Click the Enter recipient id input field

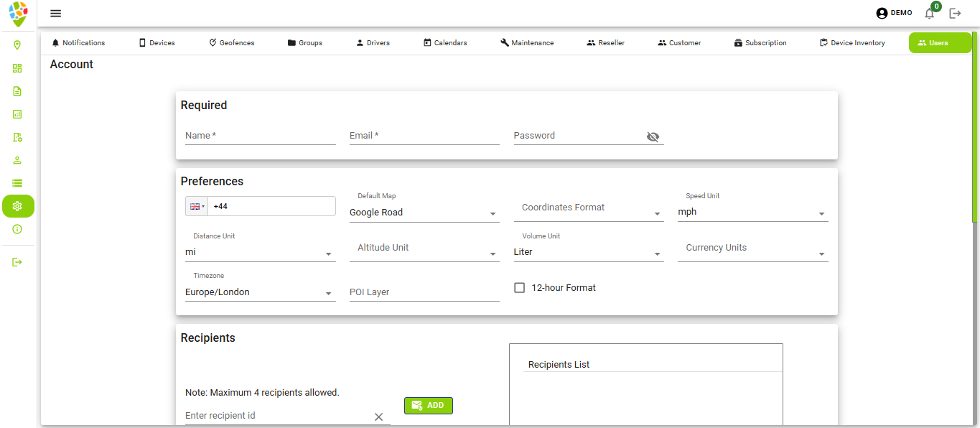click(273, 415)
